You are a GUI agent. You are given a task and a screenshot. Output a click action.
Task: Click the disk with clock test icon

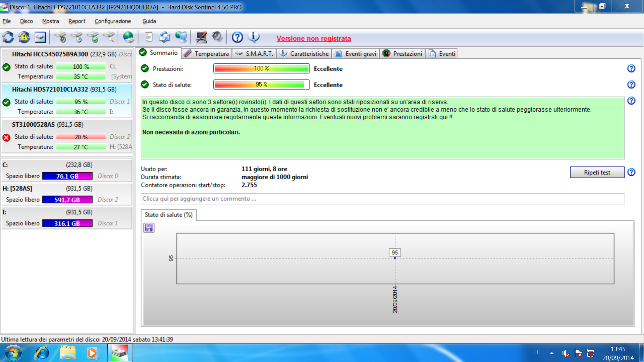[76, 37]
